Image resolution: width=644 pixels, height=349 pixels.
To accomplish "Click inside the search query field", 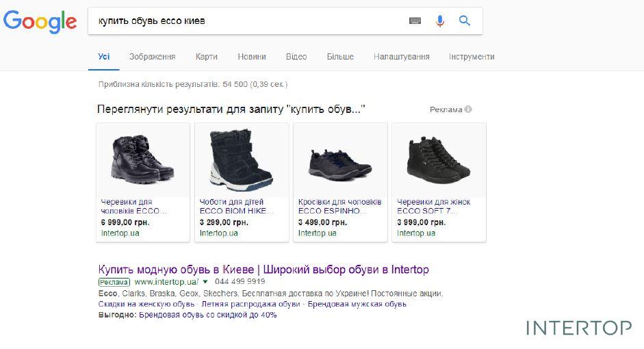I will point(246,21).
